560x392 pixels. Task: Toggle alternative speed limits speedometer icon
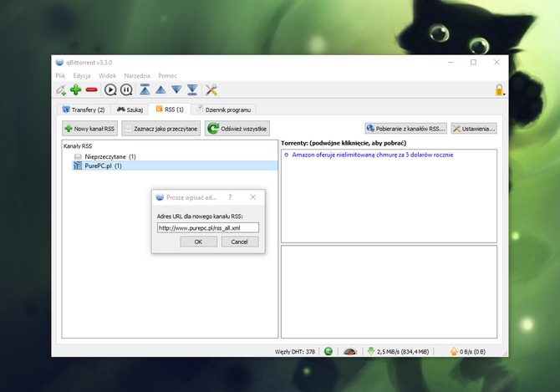click(351, 352)
